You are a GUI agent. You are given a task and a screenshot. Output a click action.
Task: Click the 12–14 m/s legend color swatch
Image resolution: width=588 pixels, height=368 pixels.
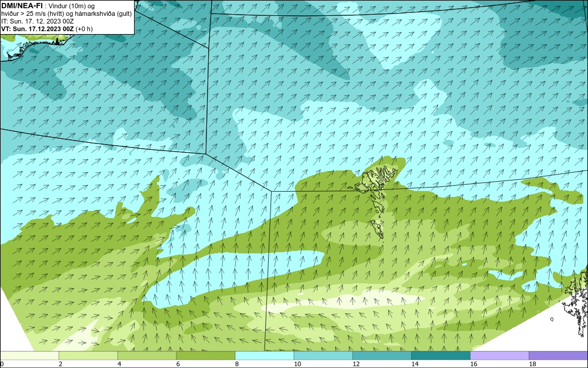(382, 355)
